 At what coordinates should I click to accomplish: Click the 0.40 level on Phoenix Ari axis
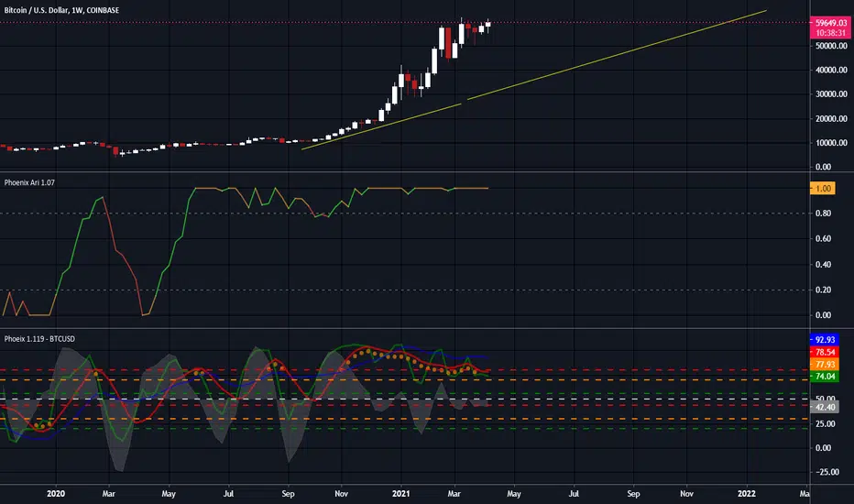click(x=824, y=264)
